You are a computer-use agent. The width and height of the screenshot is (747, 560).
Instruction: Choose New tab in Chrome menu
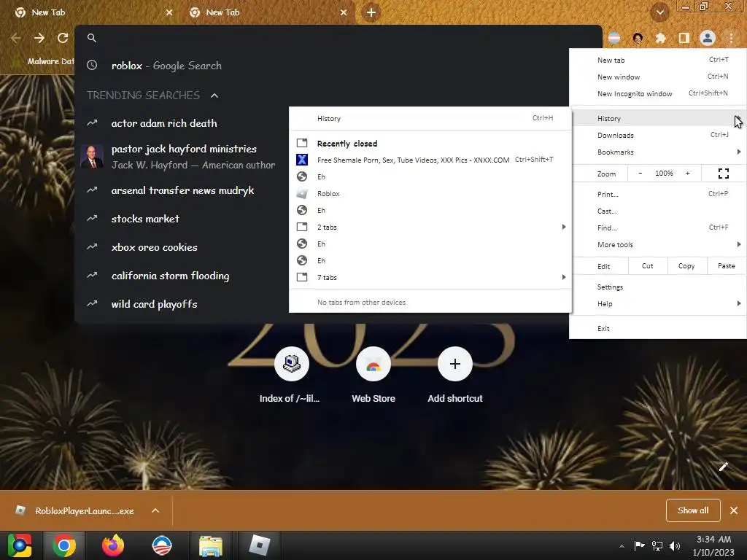pyautogui.click(x=658, y=60)
